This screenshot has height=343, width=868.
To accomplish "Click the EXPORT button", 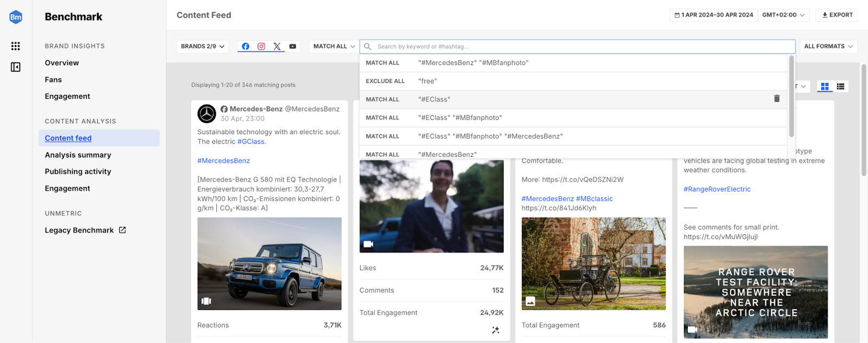I will pyautogui.click(x=837, y=15).
